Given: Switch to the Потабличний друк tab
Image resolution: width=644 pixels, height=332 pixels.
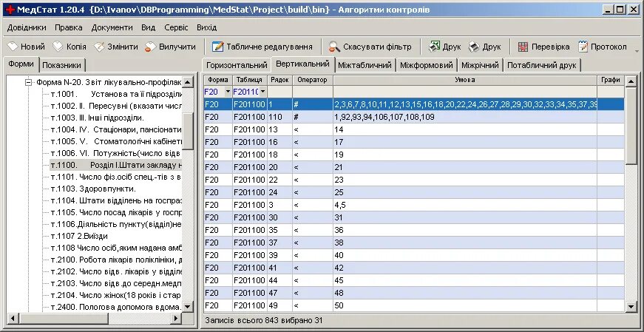Looking at the screenshot, I should [x=542, y=65].
